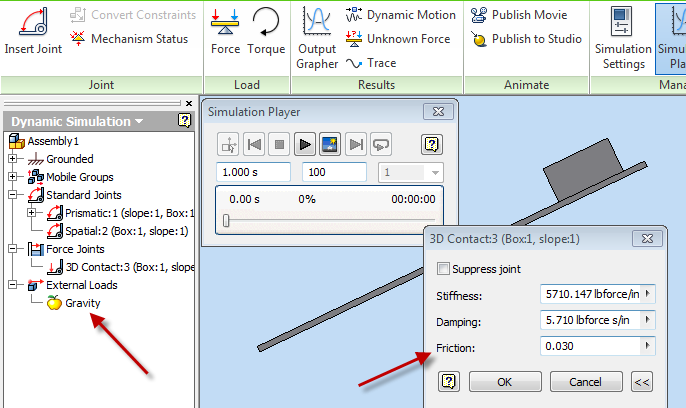The image size is (686, 408).
Task: Edit the Damping value field
Action: point(592,320)
